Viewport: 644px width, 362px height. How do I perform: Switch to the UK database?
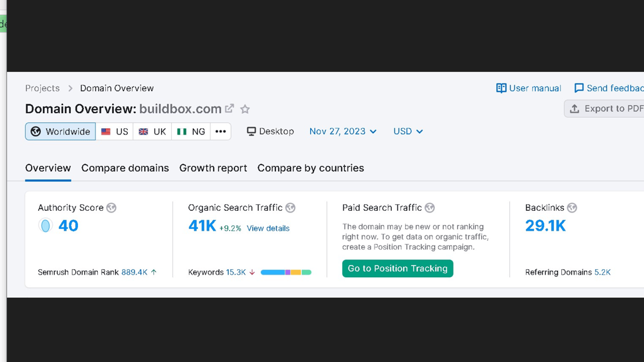point(152,132)
